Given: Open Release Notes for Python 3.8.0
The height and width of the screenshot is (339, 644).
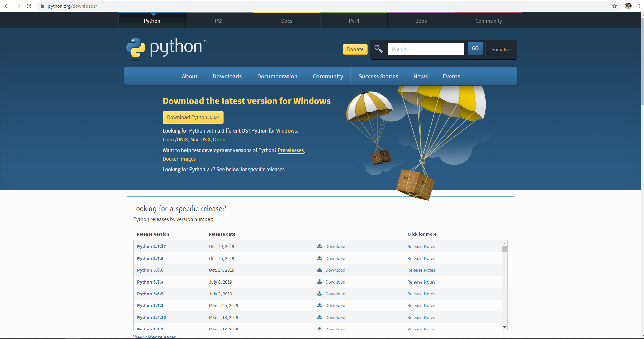Looking at the screenshot, I should (x=421, y=270).
